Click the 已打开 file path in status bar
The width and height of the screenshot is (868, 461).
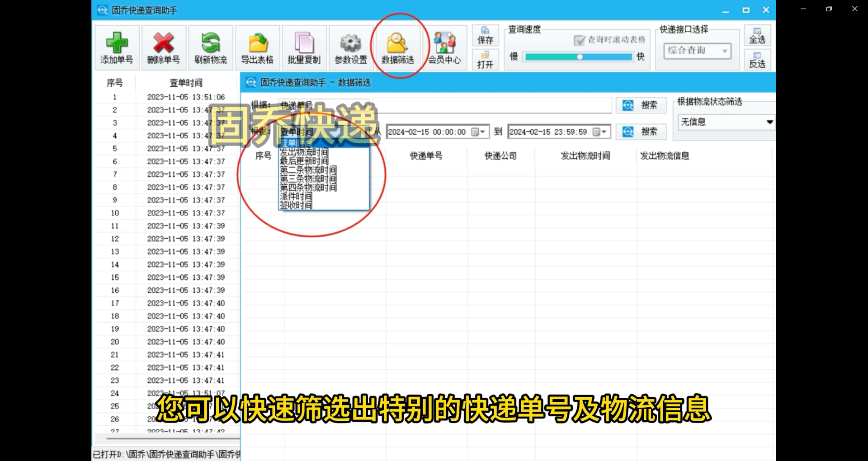pyautogui.click(x=166, y=454)
